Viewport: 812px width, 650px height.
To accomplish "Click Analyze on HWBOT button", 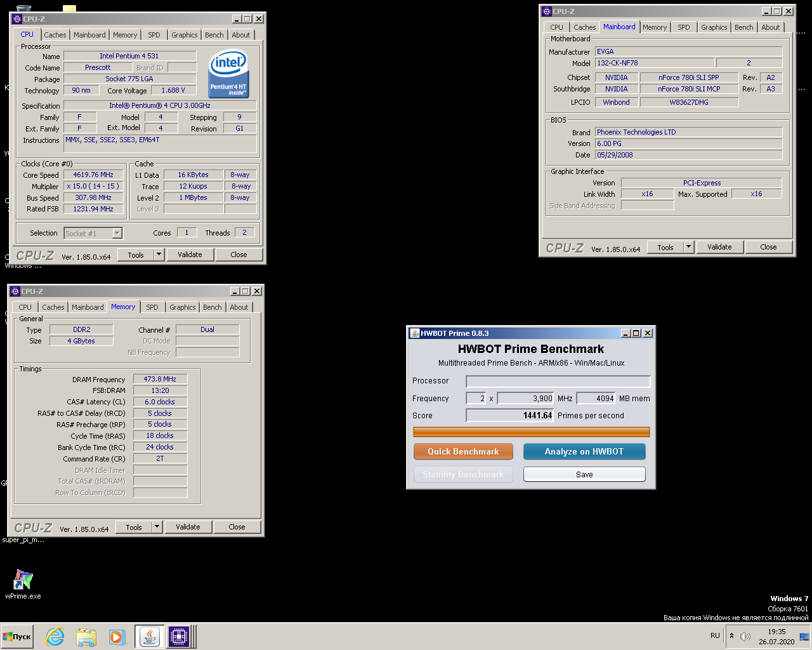I will coord(584,451).
